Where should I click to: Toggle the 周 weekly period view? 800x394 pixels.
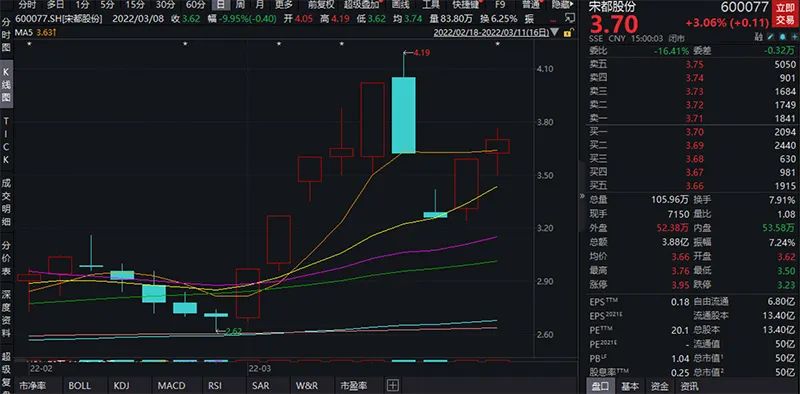[239, 5]
